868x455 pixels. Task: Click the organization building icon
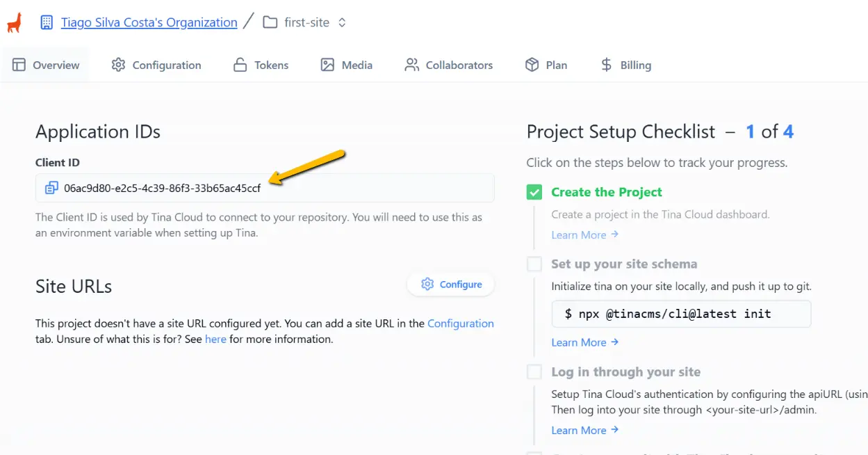pos(47,22)
